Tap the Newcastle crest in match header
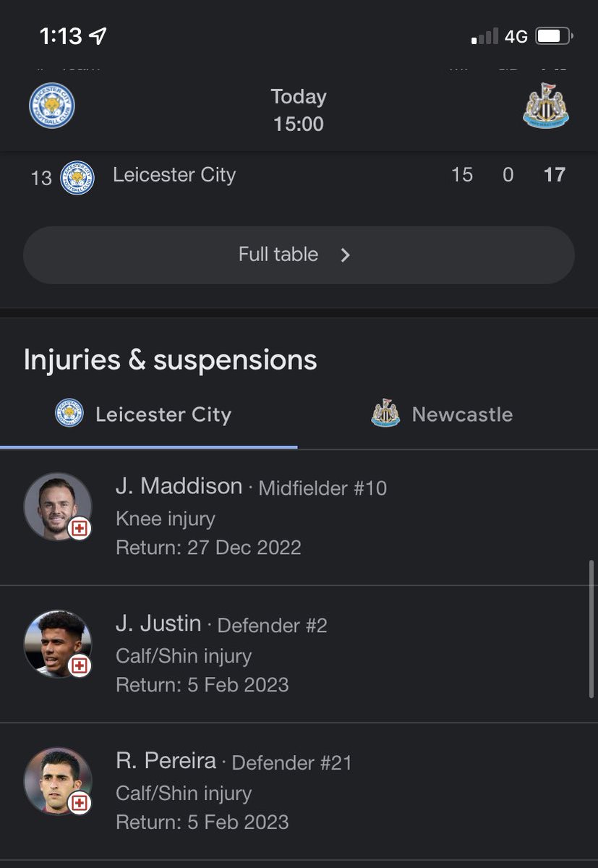Screen dimensions: 598x868 [546, 106]
